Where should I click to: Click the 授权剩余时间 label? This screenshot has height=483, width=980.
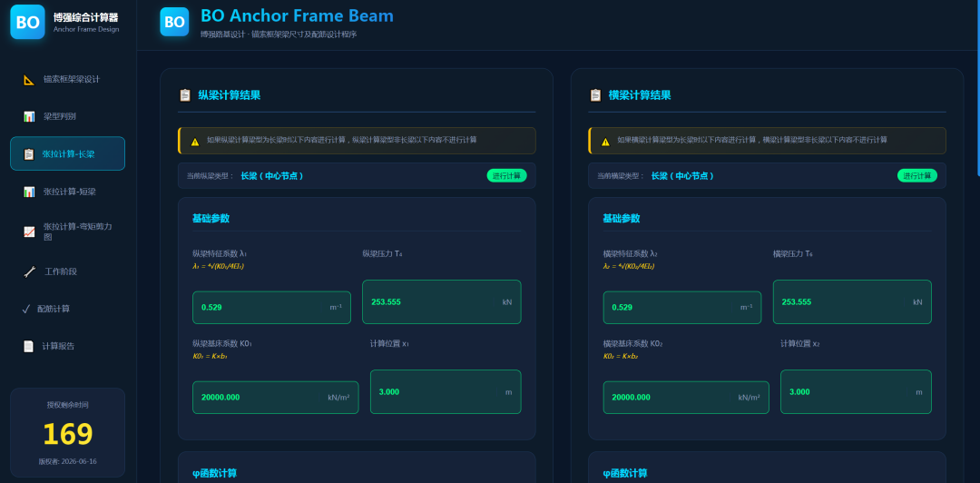coord(67,405)
